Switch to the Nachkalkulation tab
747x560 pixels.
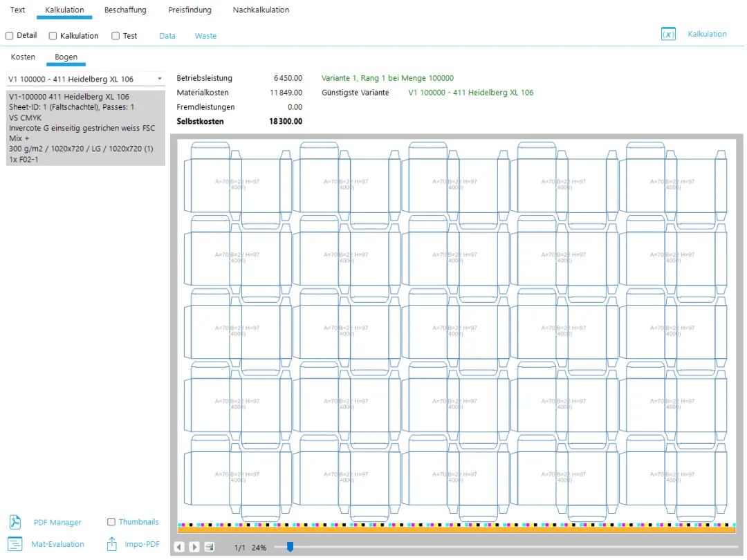point(261,10)
